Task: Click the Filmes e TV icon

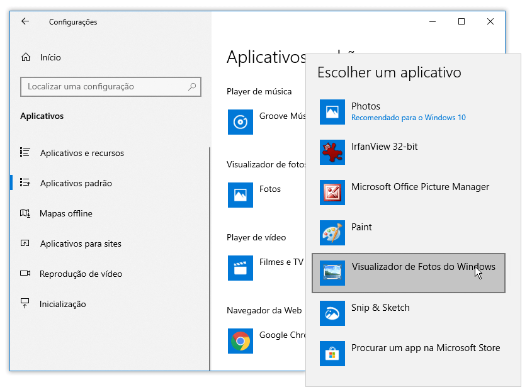Action: tap(240, 268)
